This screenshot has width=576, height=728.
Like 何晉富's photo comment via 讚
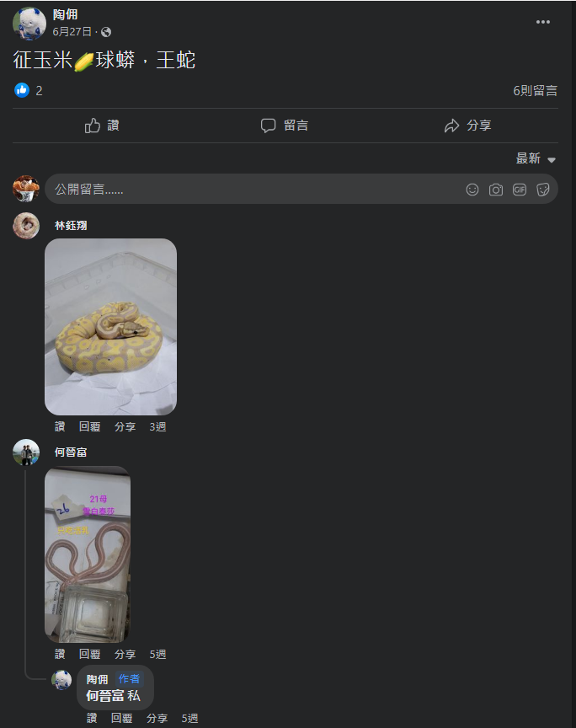(x=60, y=654)
